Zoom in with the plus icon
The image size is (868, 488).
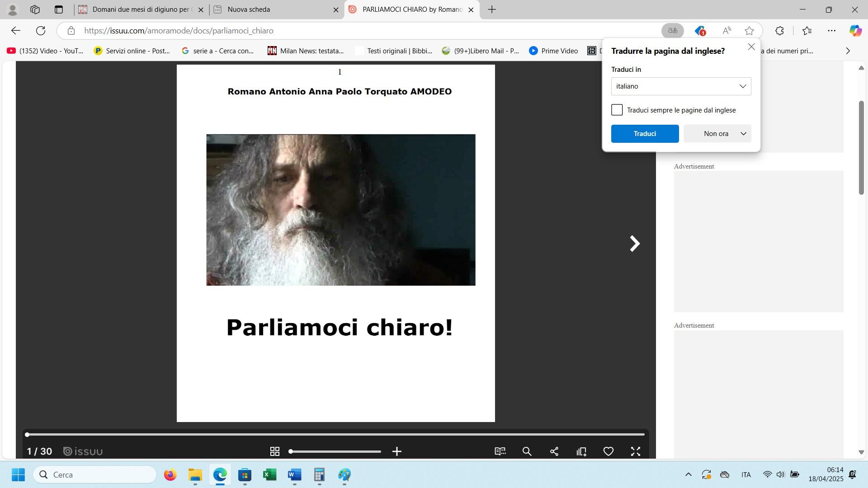pyautogui.click(x=397, y=451)
